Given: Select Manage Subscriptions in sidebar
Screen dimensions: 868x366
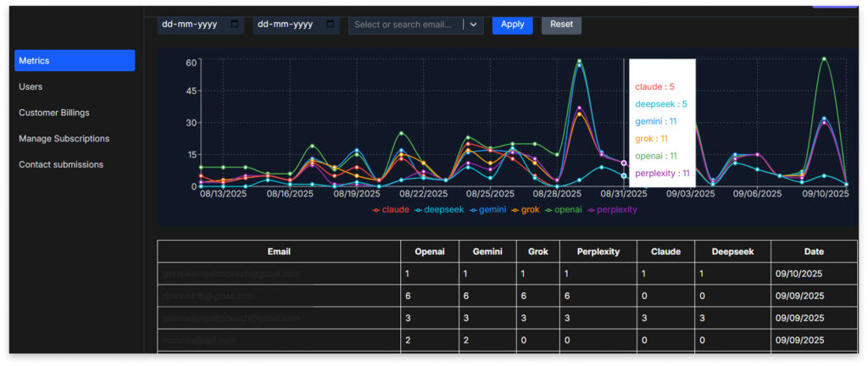Looking at the screenshot, I should (x=64, y=138).
